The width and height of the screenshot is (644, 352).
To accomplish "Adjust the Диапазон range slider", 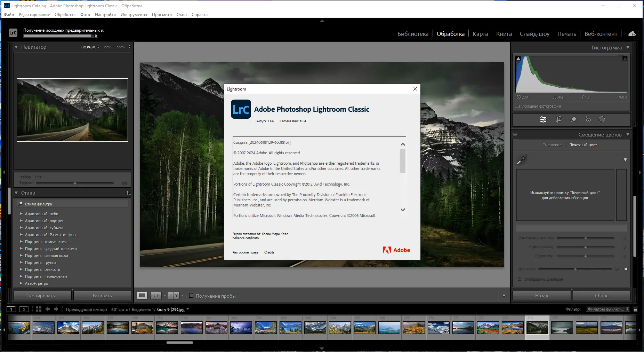I will [x=575, y=269].
